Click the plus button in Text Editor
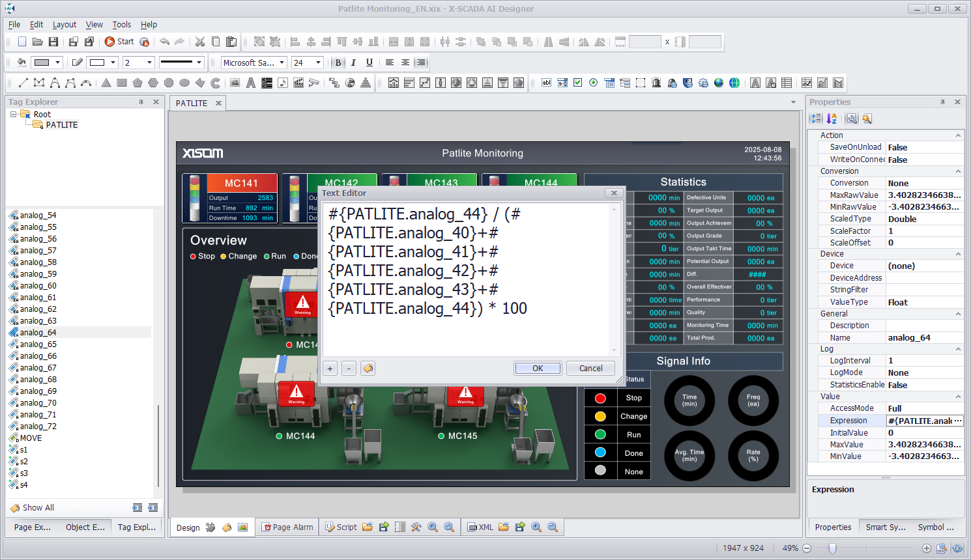 click(330, 369)
